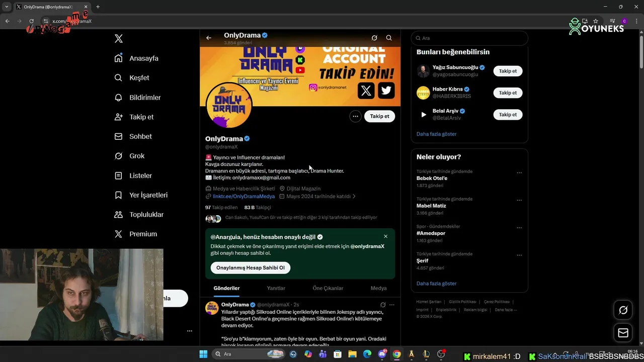Click the Ara search field on X
644x362 pixels.
469,38
